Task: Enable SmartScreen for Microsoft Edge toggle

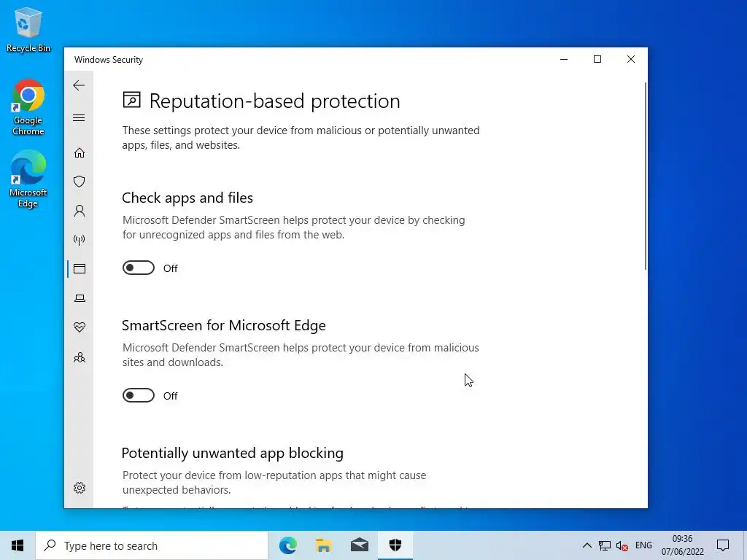Action: tap(139, 396)
